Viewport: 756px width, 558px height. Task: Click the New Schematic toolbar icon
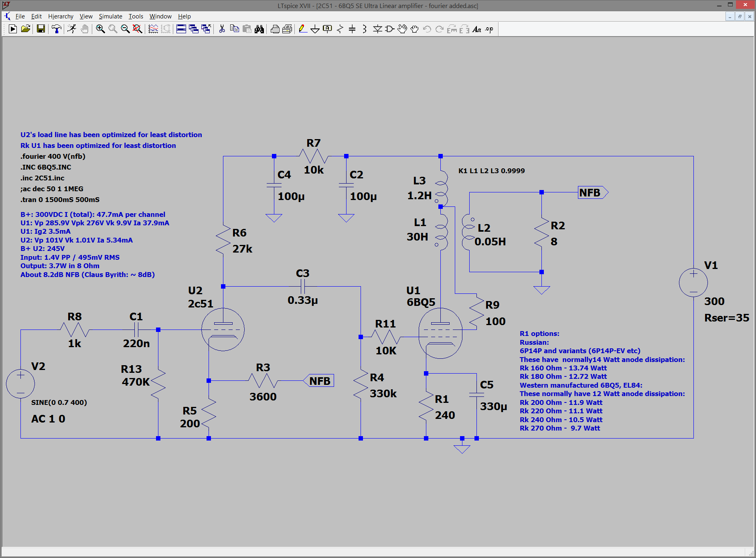pos(13,29)
